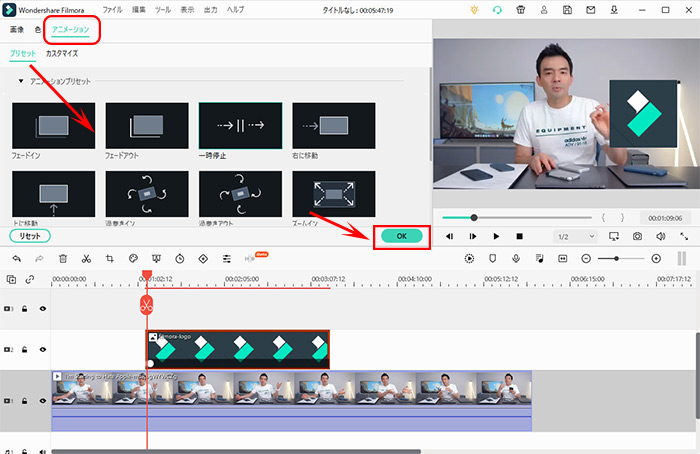The height and width of the screenshot is (454, 700).
Task: Click the lightbulb tips icon in title bar
Action: click(x=474, y=9)
